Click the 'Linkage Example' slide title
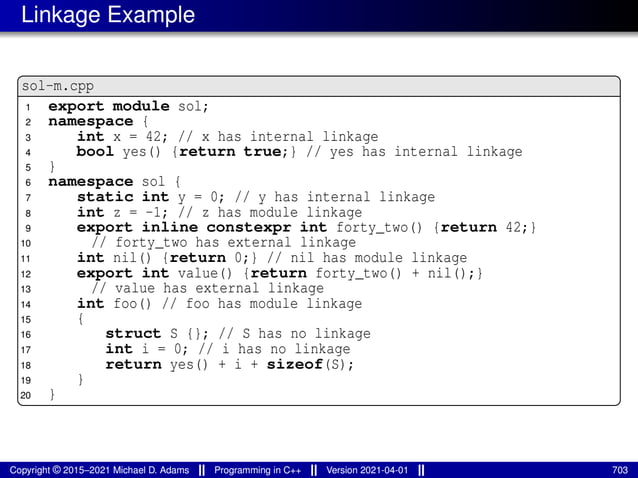This screenshot has height=478, width=638. [108, 15]
